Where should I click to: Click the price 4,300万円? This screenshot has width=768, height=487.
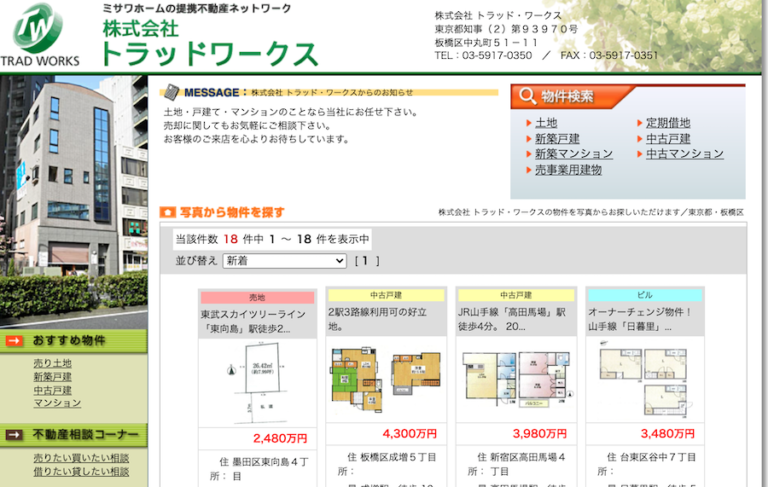[x=409, y=434]
